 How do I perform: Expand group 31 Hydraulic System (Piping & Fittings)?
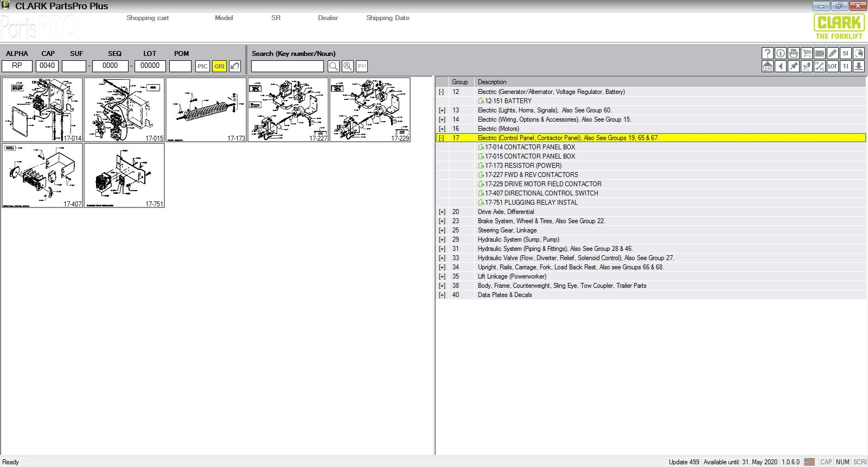442,249
